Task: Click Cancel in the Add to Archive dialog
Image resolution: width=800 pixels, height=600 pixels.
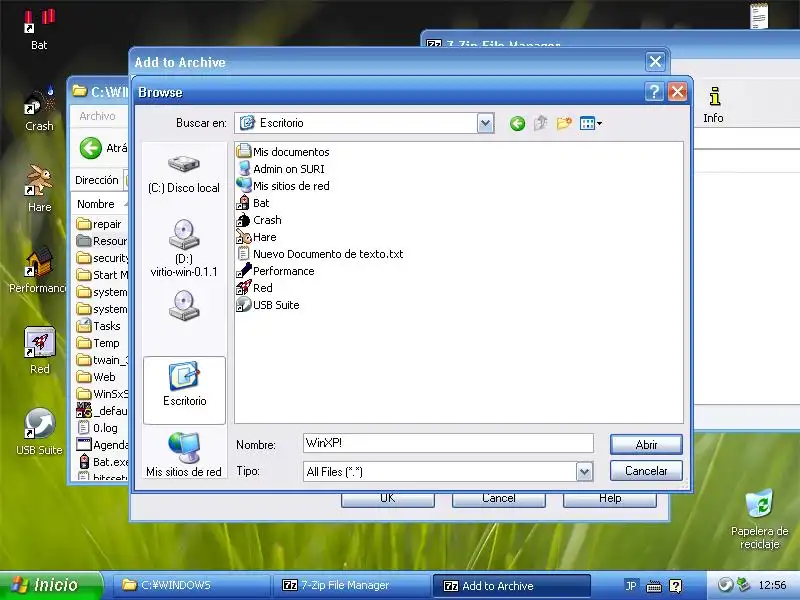Action: (498, 498)
